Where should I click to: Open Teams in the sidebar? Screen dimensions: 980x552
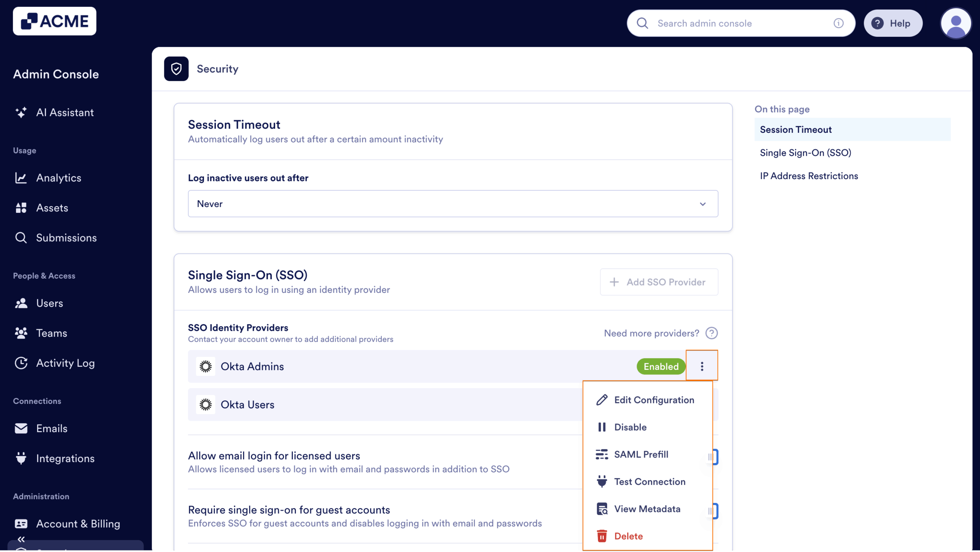coord(52,333)
